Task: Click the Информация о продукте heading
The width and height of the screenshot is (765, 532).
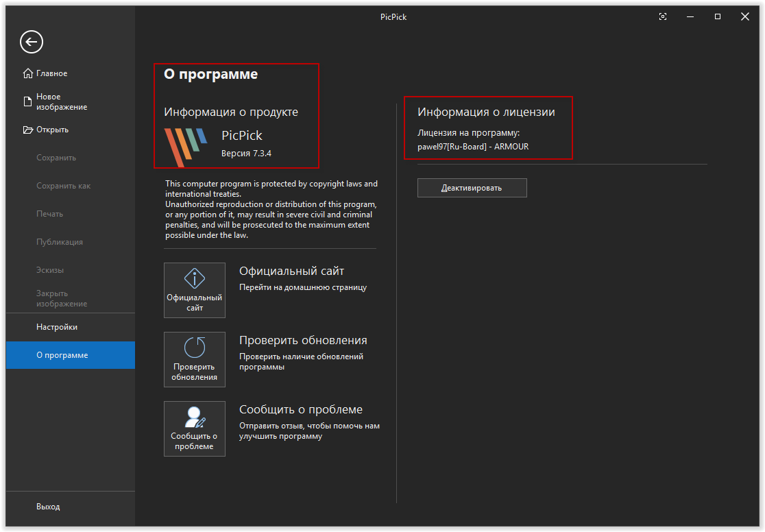Action: (x=231, y=112)
